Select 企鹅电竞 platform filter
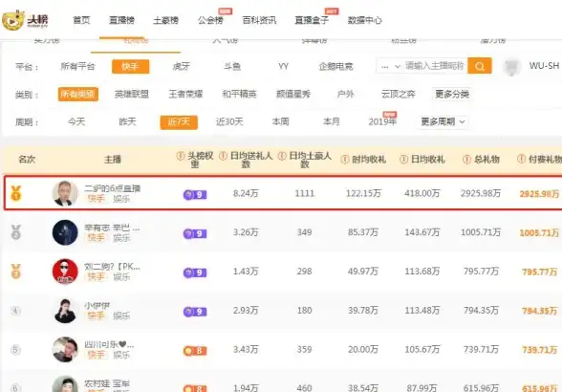 335,66
